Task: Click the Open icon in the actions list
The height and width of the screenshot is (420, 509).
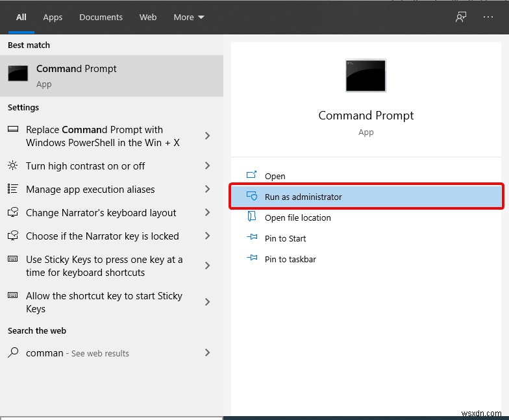Action: (252, 176)
